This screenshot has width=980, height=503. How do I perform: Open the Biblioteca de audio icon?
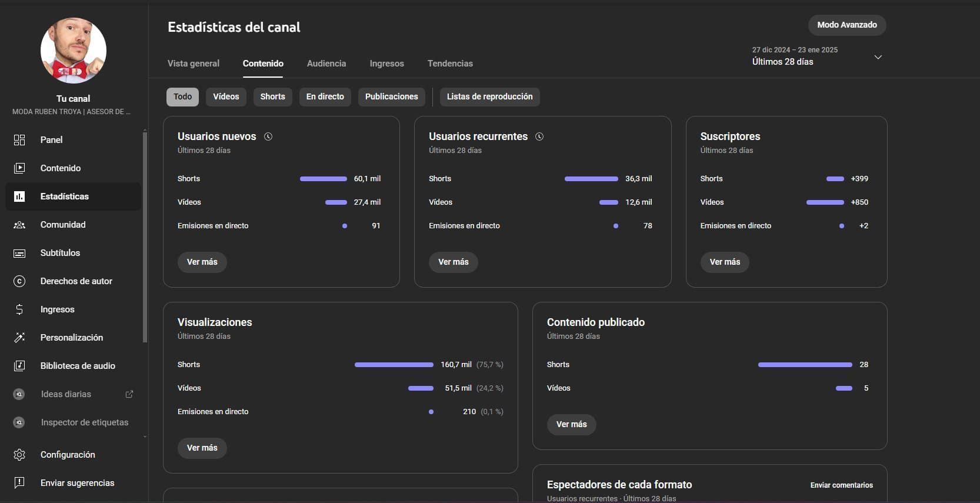(19, 366)
